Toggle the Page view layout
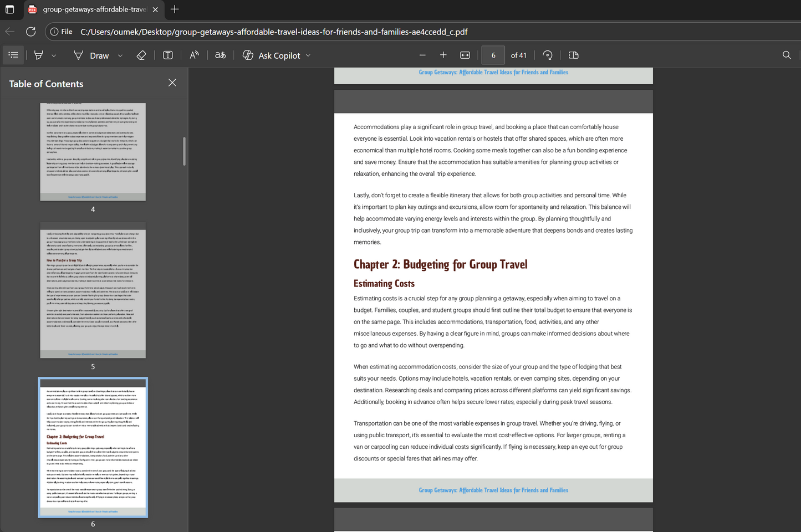The width and height of the screenshot is (801, 532). coord(574,55)
